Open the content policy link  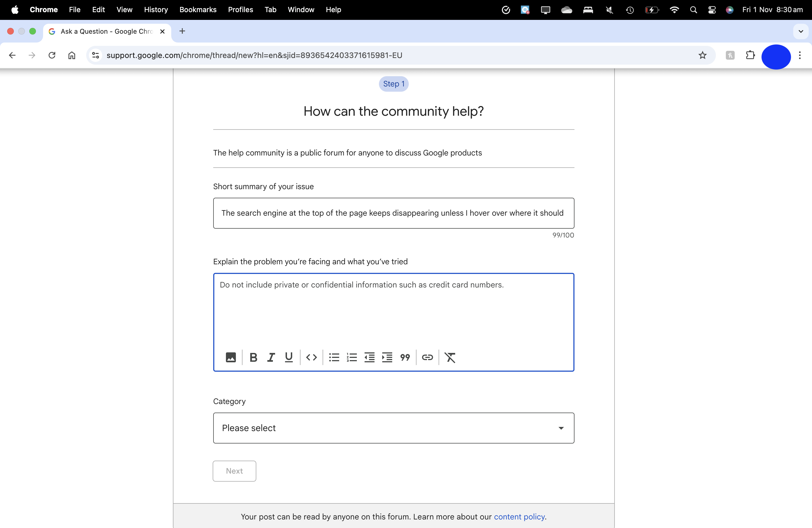tap(519, 516)
